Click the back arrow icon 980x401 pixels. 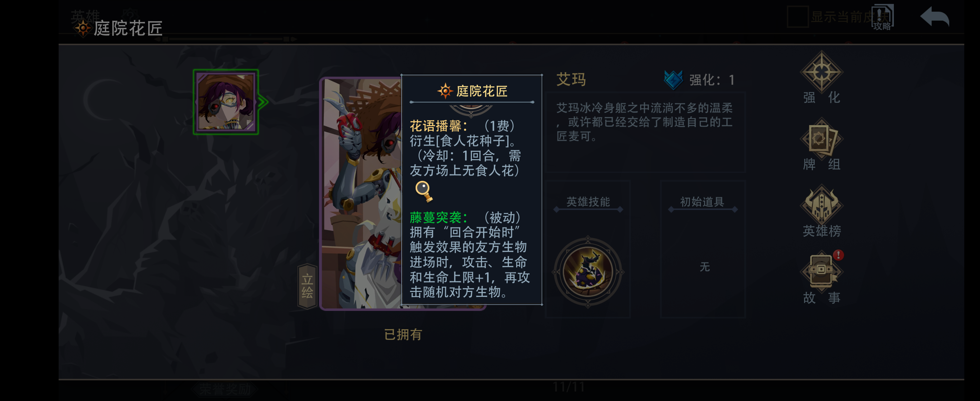[934, 17]
